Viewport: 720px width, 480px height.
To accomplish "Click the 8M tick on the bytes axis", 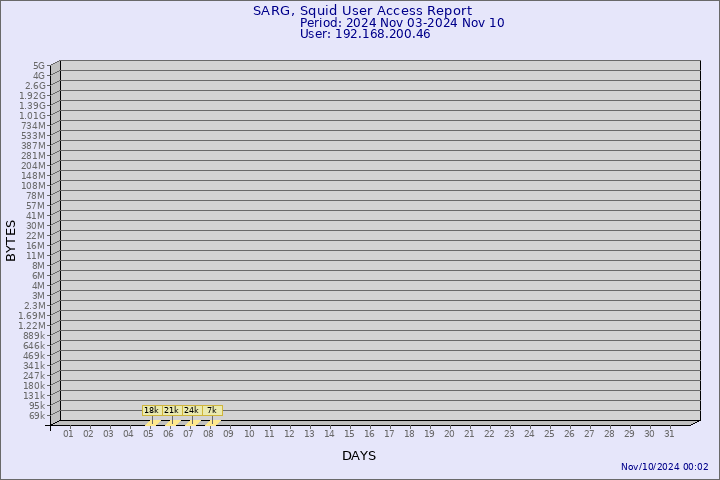I will [38, 265].
